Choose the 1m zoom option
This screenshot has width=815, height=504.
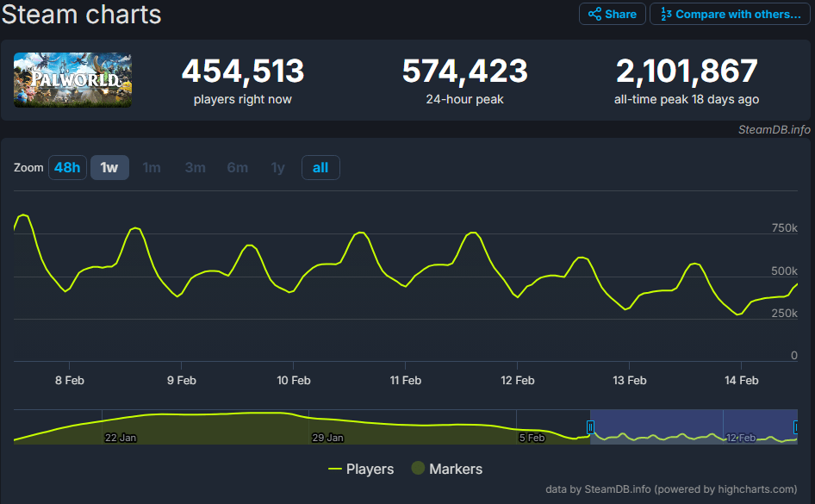click(152, 168)
